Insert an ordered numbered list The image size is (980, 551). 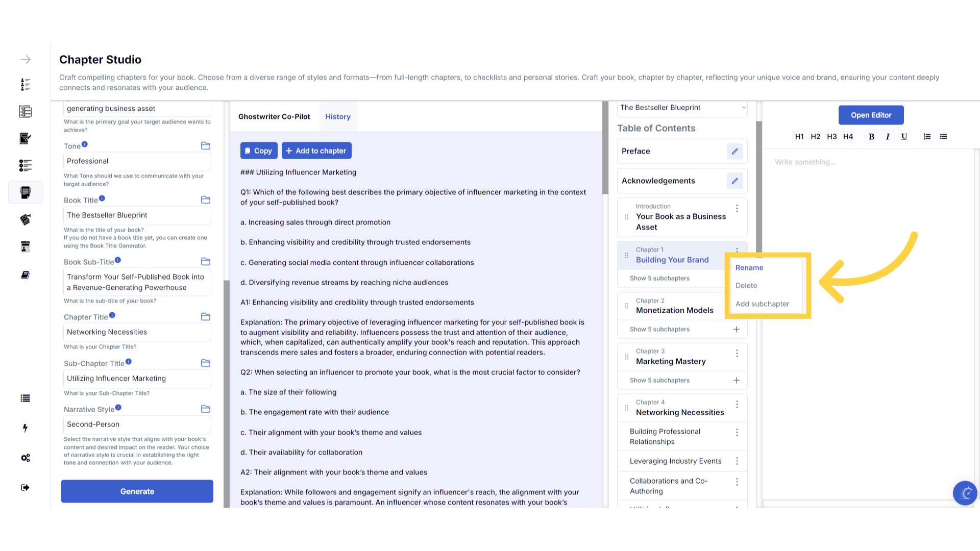(x=927, y=136)
